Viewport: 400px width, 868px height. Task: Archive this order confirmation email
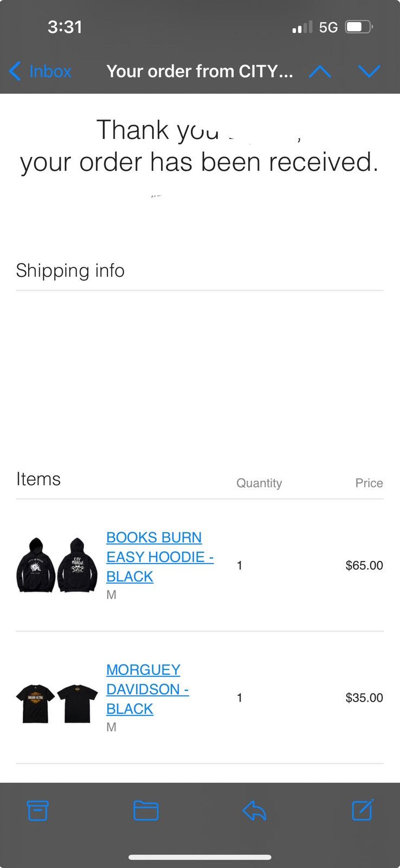(x=38, y=810)
